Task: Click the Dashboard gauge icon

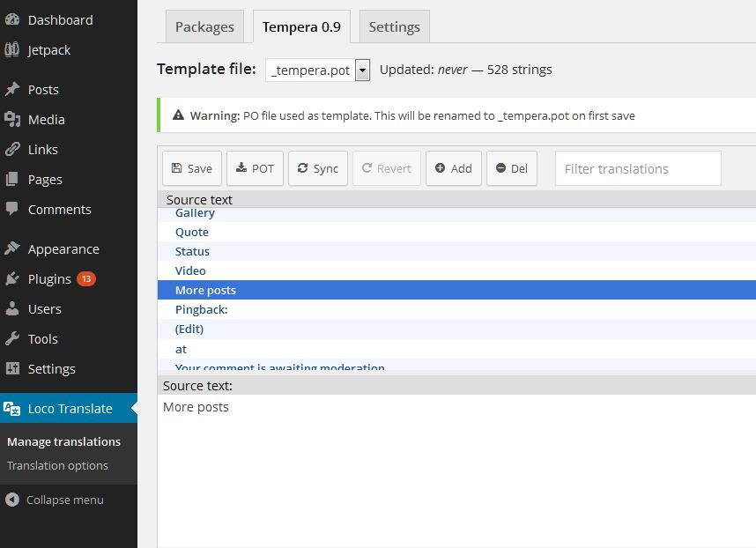Action: tap(12, 19)
